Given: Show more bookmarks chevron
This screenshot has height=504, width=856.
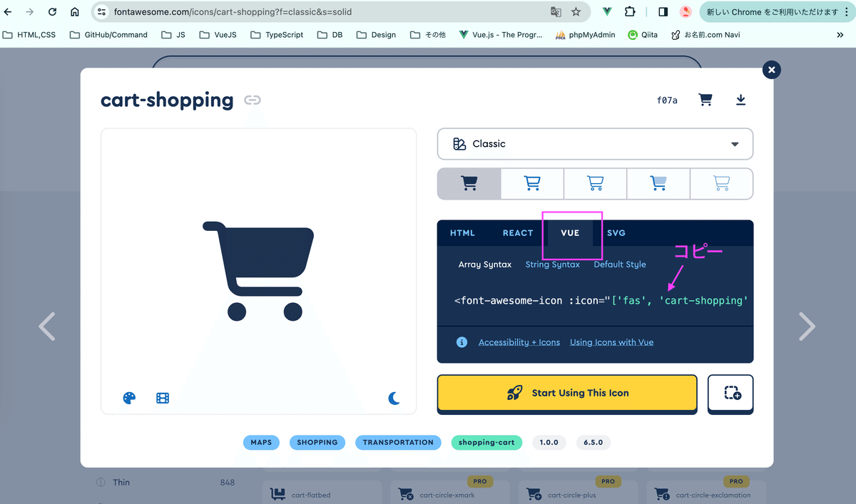Looking at the screenshot, I should click(840, 34).
